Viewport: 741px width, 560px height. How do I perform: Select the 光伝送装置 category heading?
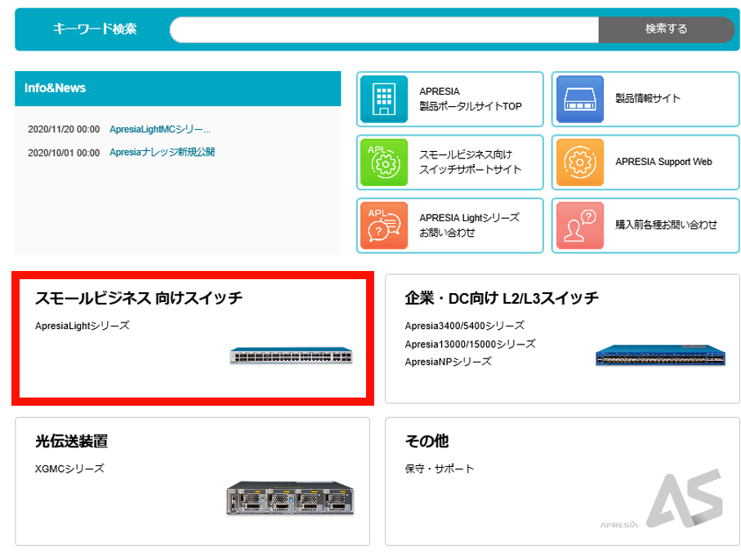71,442
